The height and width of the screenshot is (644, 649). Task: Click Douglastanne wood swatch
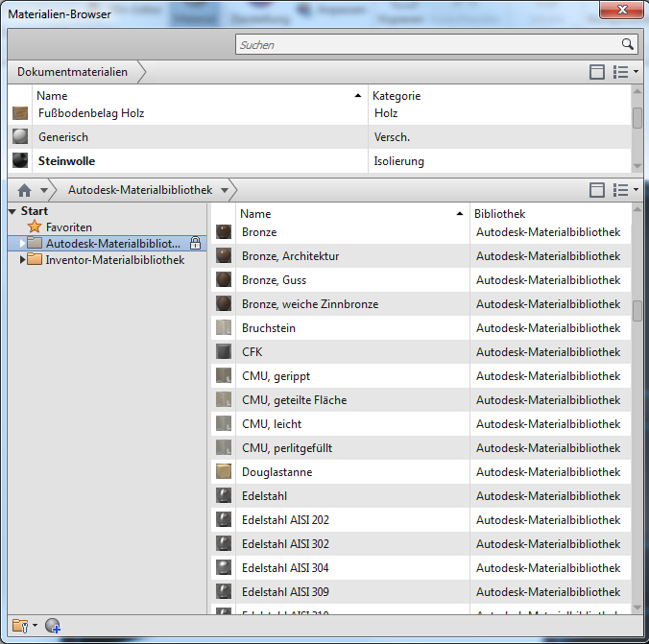tap(224, 472)
